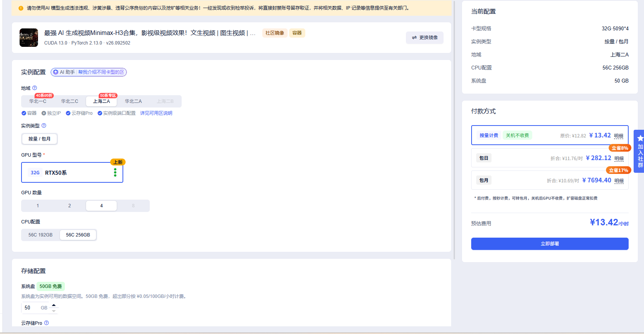
Task: Click the 容器 tag on the image header
Action: [x=297, y=33]
